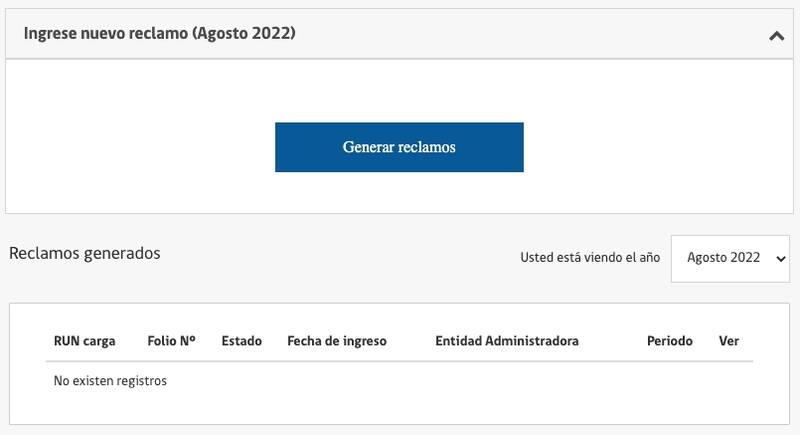
Task: Click the Generar reclamos button
Action: pos(399,147)
